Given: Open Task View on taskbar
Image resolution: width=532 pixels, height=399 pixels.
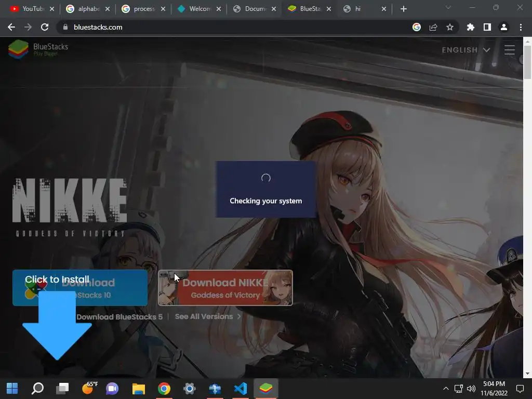Looking at the screenshot, I should coord(62,389).
